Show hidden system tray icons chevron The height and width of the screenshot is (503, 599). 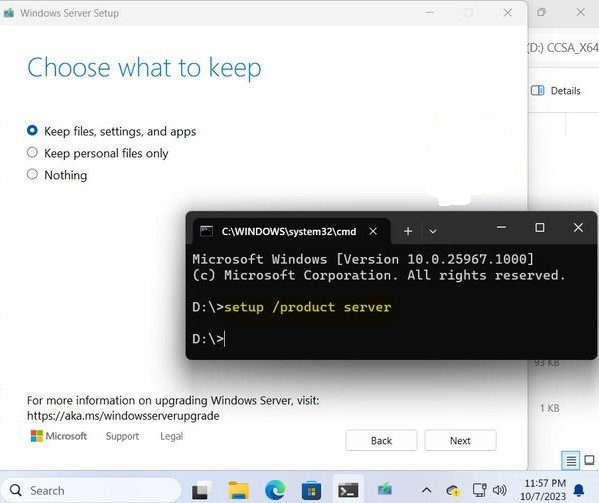[x=427, y=490]
